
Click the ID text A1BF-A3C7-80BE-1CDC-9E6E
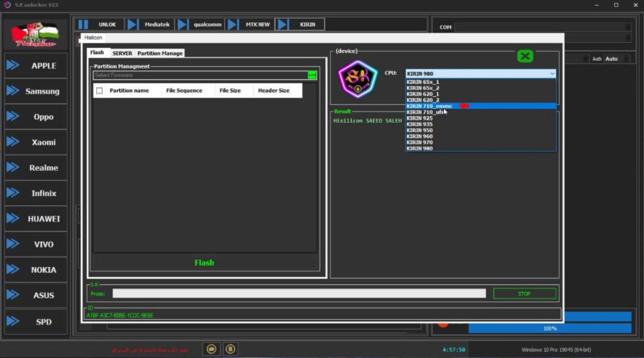click(x=119, y=315)
